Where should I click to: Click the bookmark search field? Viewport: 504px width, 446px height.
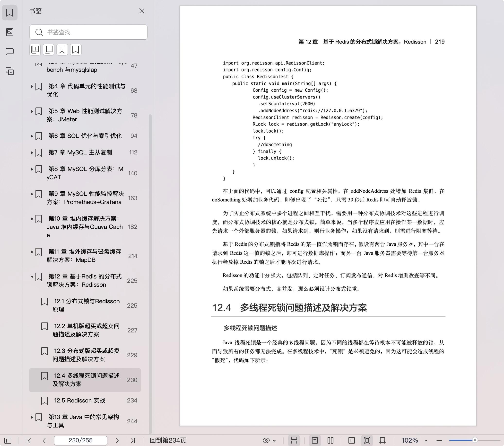point(88,32)
